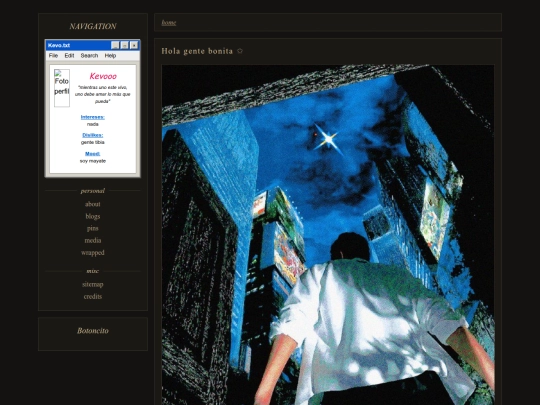Open the media section
The height and width of the screenshot is (405, 540).
[93, 240]
